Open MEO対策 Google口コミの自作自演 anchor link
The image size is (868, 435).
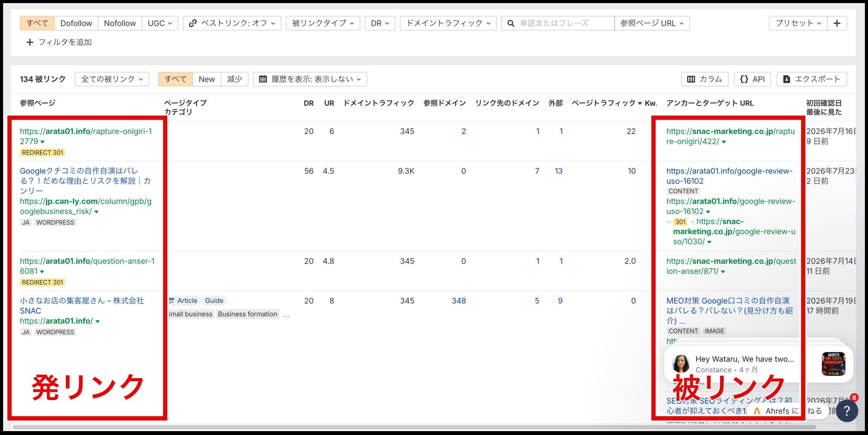point(730,310)
